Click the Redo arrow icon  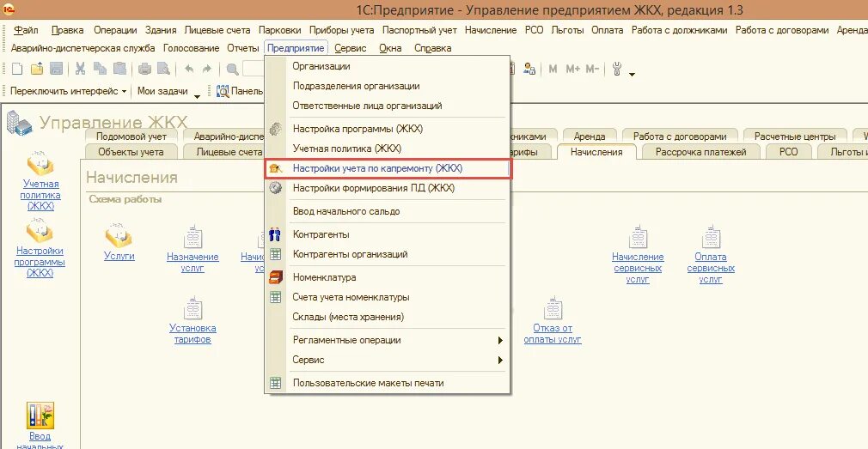coord(206,70)
